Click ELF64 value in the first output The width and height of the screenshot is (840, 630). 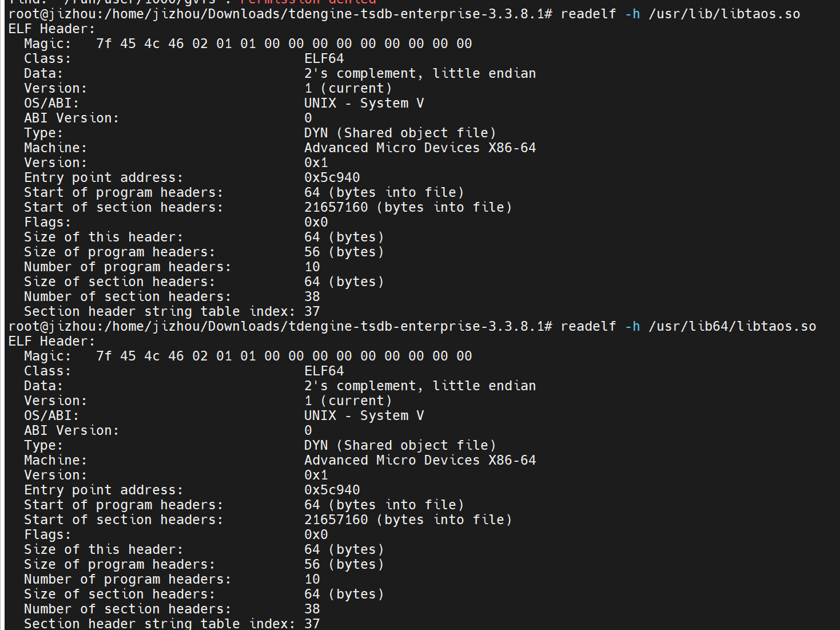[x=324, y=58]
